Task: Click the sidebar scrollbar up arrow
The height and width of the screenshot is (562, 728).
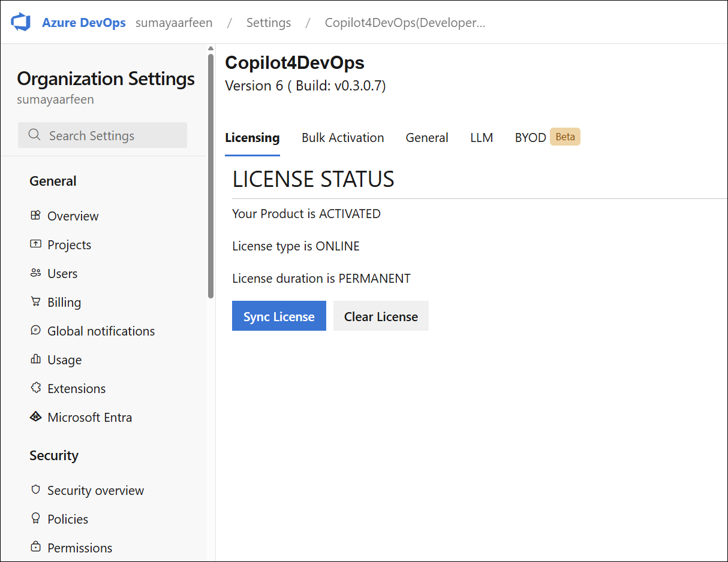Action: tap(210, 49)
